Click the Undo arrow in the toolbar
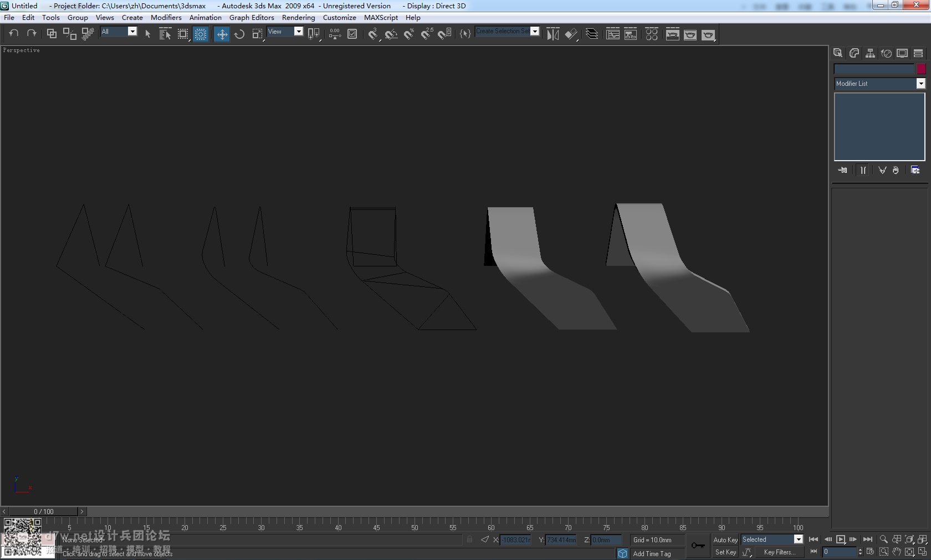The image size is (931, 560). [14, 34]
